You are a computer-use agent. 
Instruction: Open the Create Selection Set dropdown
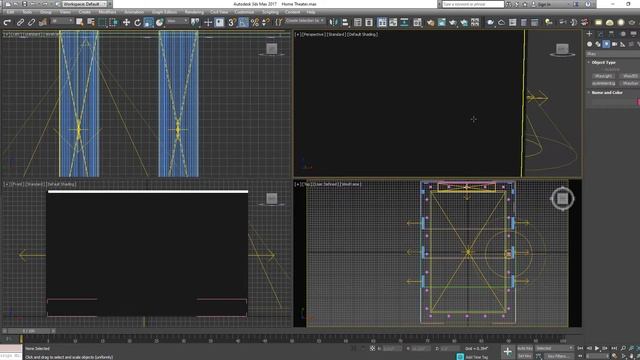click(x=304, y=21)
